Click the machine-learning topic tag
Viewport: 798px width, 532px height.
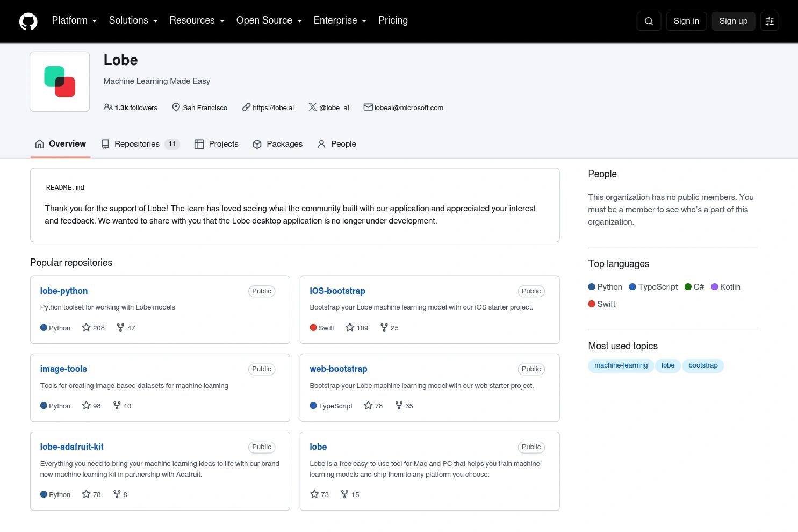pyautogui.click(x=621, y=365)
